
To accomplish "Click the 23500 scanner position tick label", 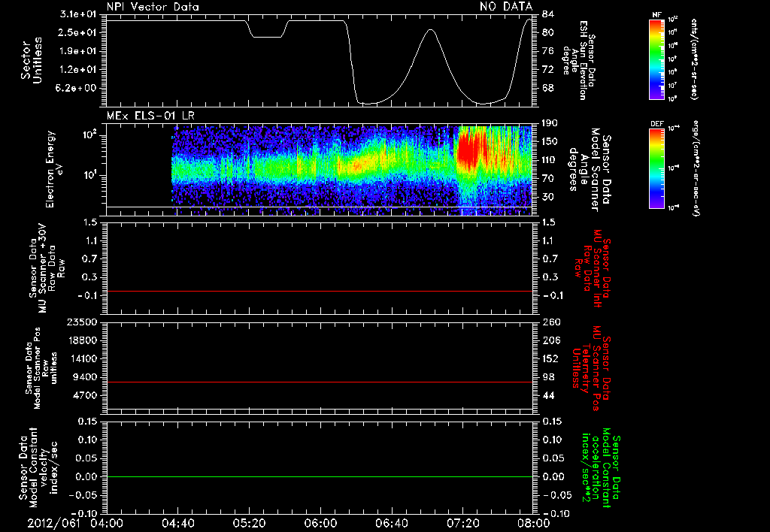I will 81,322.
